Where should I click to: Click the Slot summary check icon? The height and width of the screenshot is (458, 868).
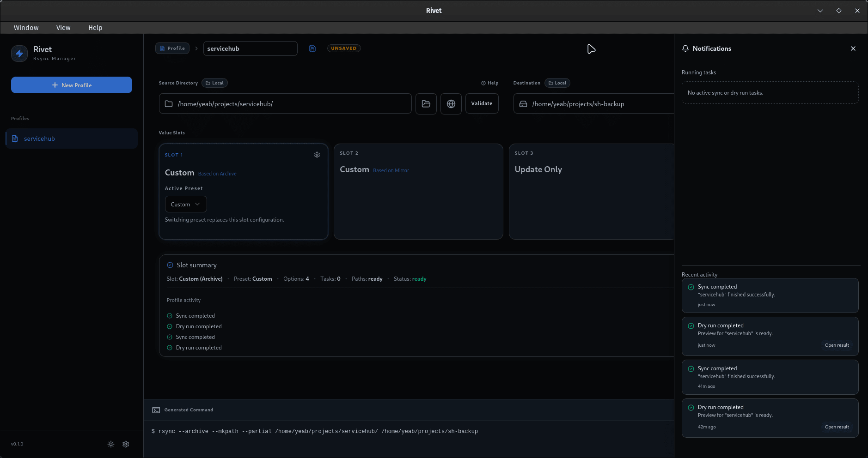(x=170, y=265)
